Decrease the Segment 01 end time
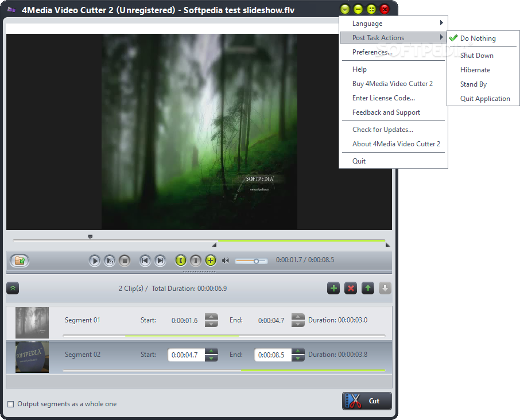520x420 pixels. coord(298,324)
